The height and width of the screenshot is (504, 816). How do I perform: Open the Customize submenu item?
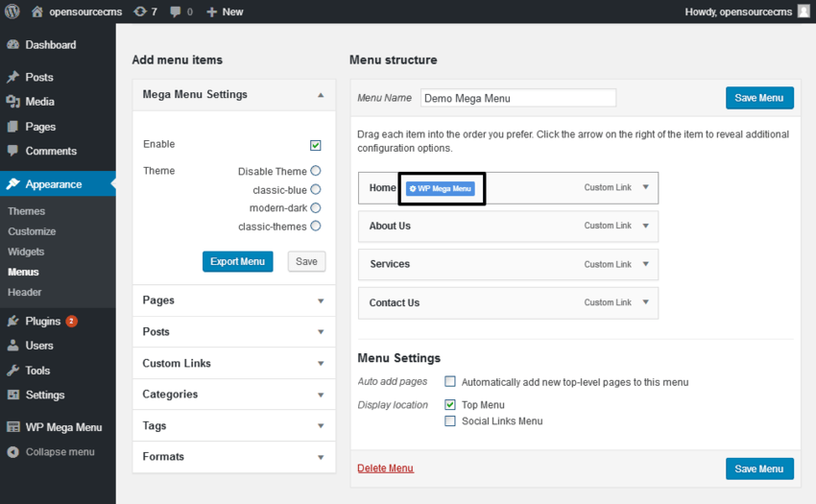32,231
